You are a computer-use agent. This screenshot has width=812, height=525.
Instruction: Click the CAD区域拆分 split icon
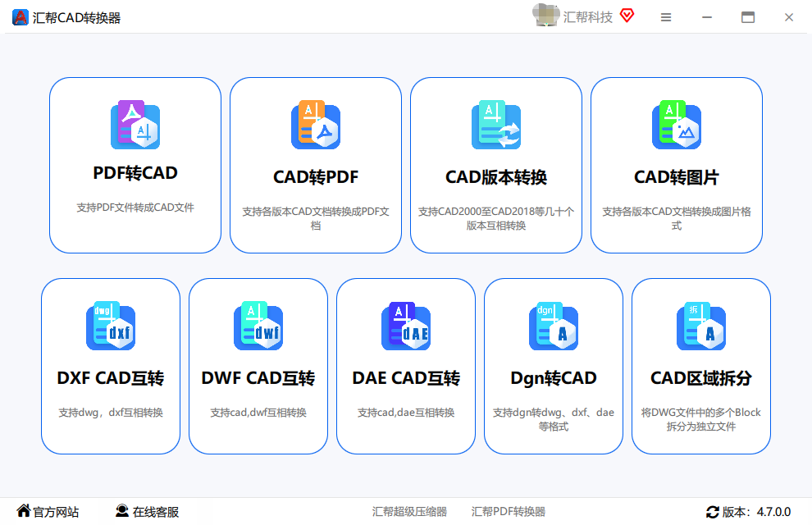click(701, 326)
